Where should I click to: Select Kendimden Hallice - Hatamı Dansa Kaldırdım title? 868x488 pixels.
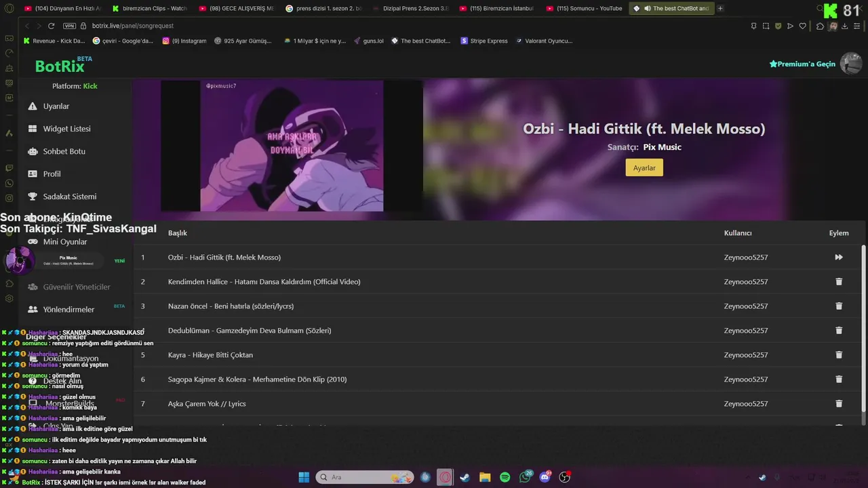264,281
